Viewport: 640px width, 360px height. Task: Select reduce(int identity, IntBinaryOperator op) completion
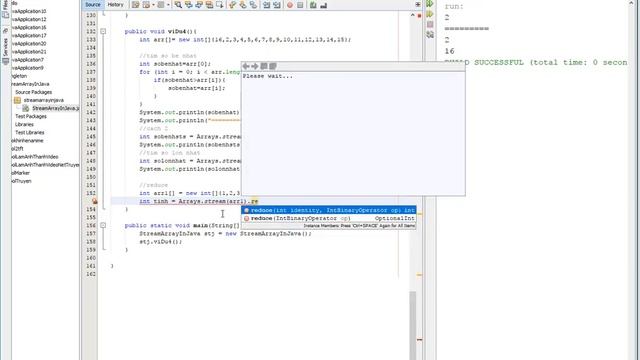[x=329, y=210]
